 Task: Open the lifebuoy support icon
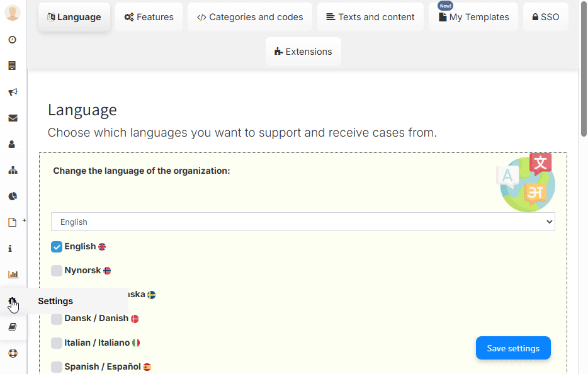point(13,353)
